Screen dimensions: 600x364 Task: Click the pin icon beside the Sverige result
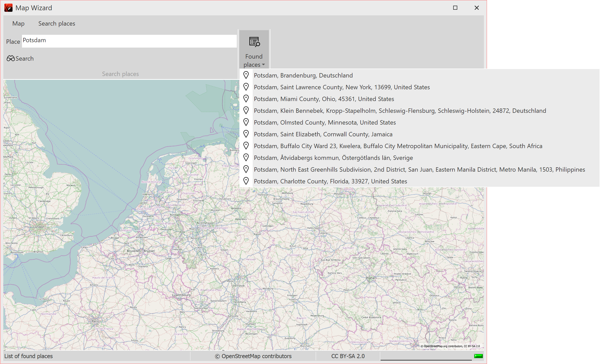[246, 157]
